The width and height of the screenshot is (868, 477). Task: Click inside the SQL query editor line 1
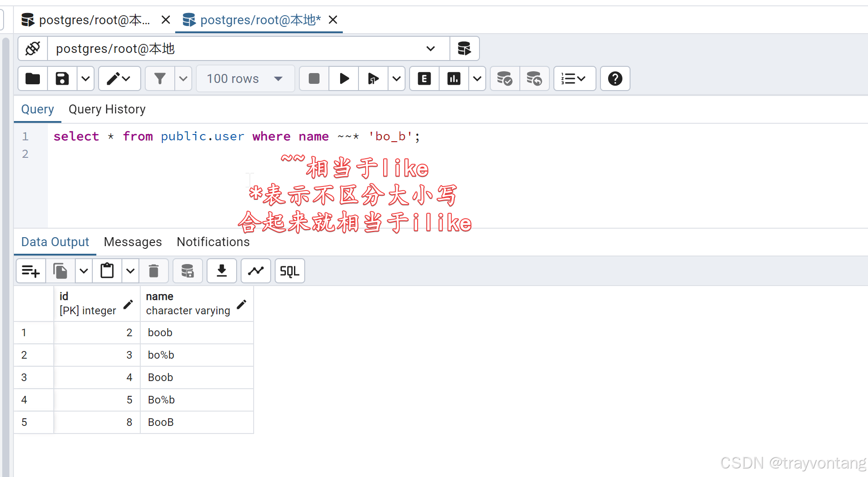click(x=237, y=136)
